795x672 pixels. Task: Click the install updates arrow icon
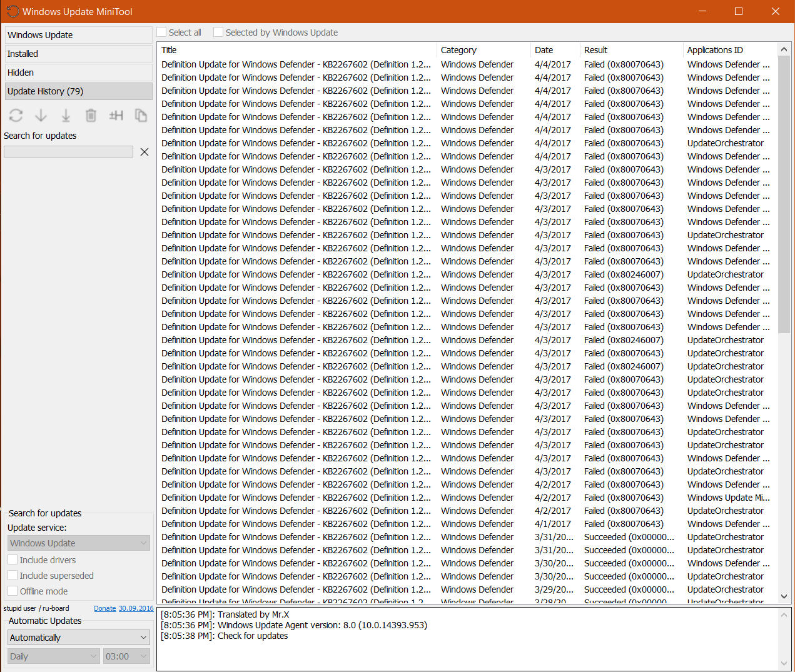click(x=66, y=116)
